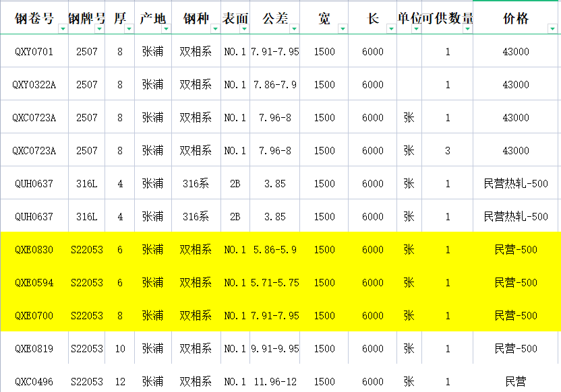Open the 产地 filter dropdown
561x392 pixels.
pyautogui.click(x=165, y=28)
